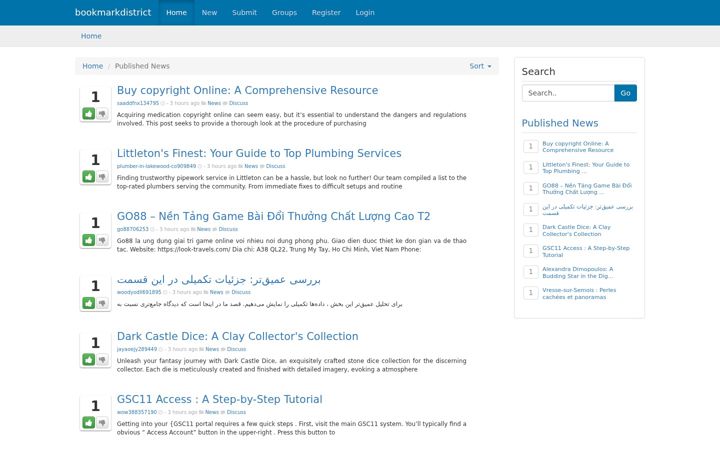This screenshot has height=450, width=720.
Task: Click the Home link in gray subheader
Action: click(x=91, y=36)
